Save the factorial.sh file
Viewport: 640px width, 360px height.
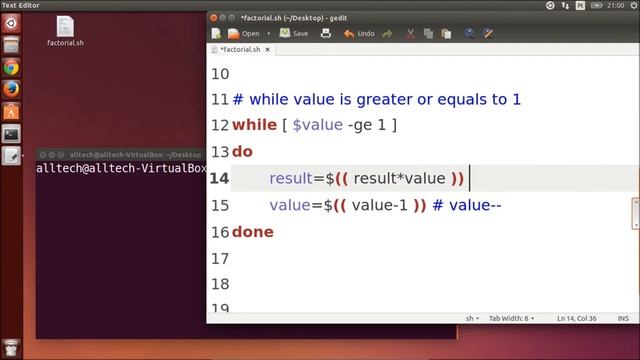[x=294, y=33]
